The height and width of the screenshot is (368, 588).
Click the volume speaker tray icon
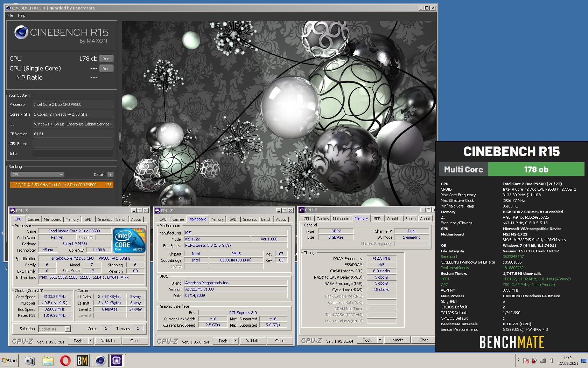click(x=551, y=361)
